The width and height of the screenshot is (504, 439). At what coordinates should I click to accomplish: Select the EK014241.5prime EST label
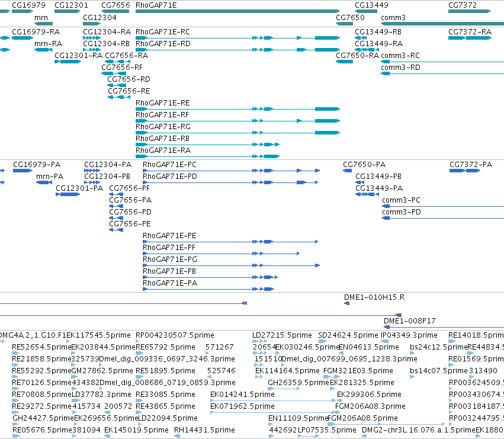pos(242,395)
